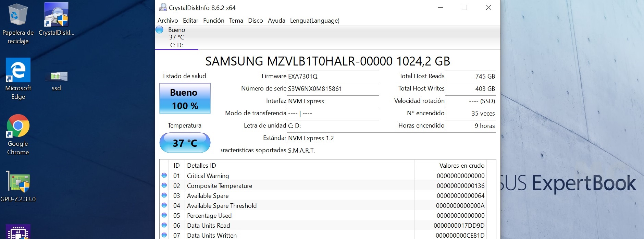
Task: Open the Tema menu
Action: click(236, 21)
